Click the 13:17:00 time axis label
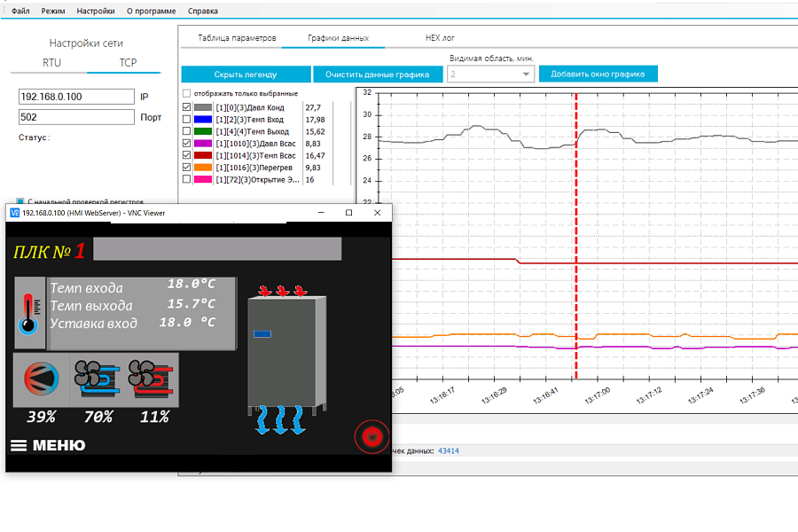The image size is (798, 532). [x=598, y=395]
